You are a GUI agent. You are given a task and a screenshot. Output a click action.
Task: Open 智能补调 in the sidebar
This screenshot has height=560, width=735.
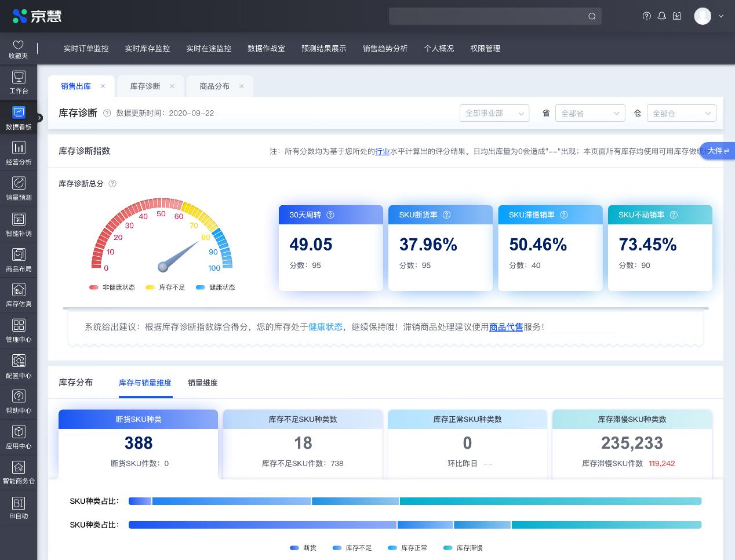[x=19, y=224]
